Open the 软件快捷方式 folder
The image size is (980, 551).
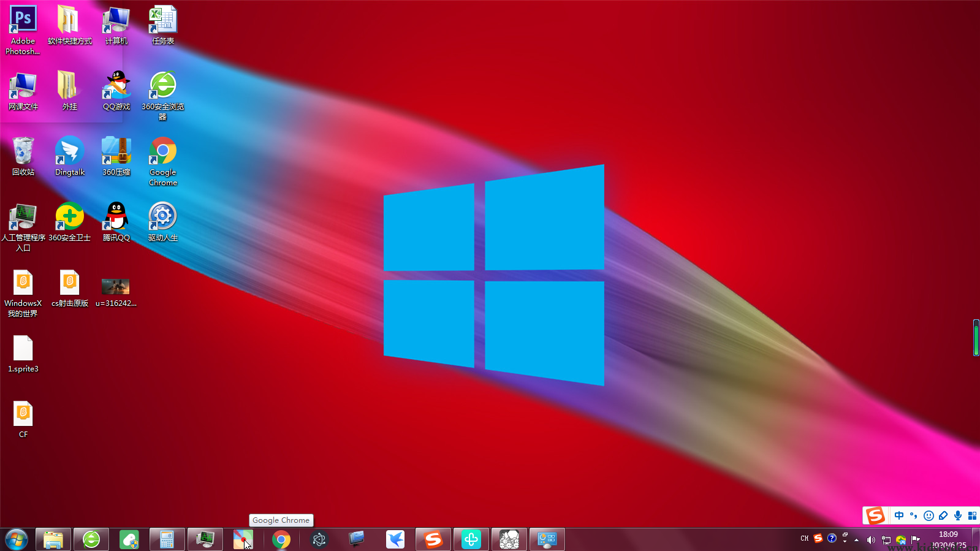click(69, 25)
